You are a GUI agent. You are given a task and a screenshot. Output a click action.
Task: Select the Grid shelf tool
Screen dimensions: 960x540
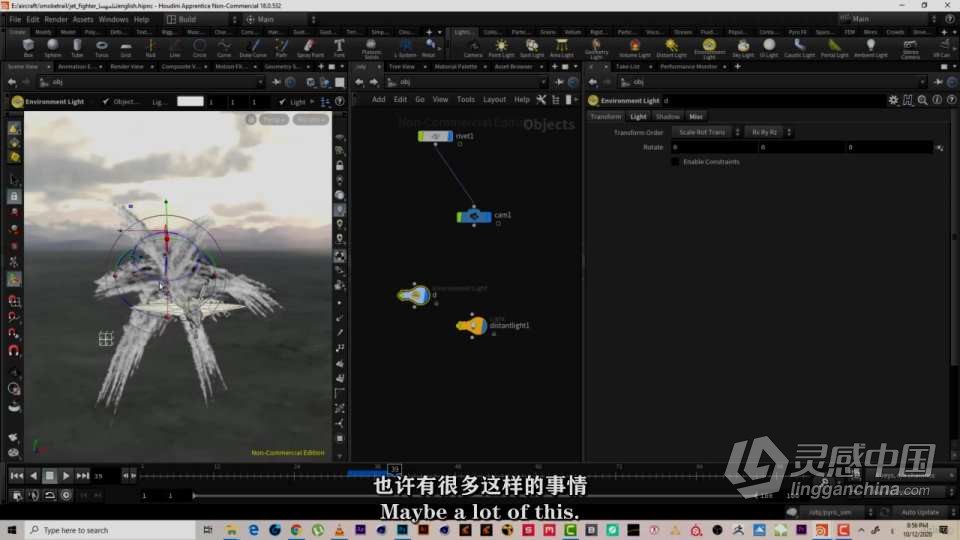coord(126,47)
